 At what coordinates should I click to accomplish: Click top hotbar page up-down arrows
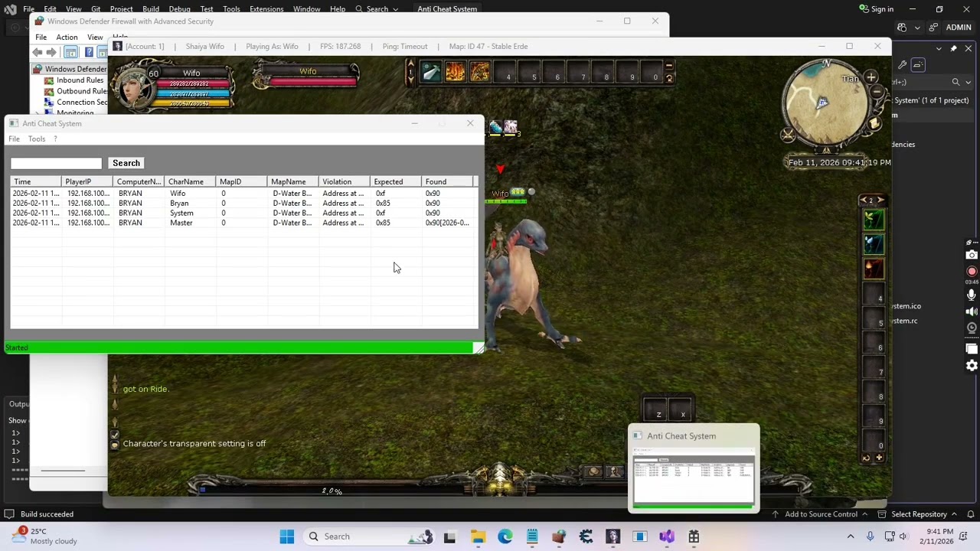(x=410, y=72)
